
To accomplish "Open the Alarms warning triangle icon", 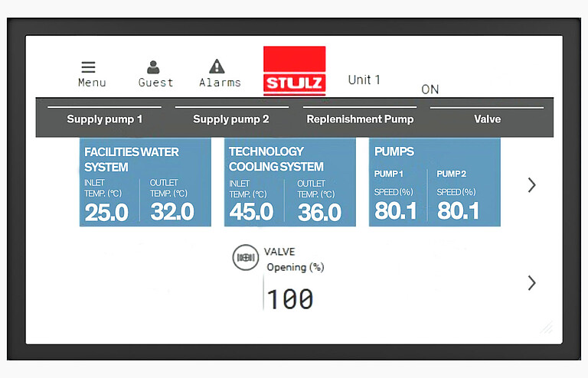I will tap(217, 67).
